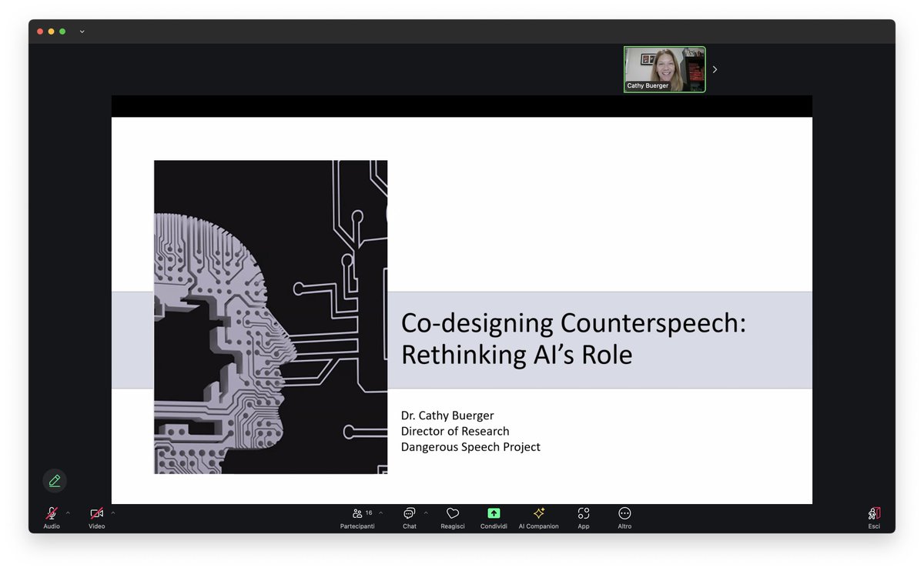Click the text "Dr. Cathy Buerger"
The image size is (924, 571).
pyautogui.click(x=447, y=416)
